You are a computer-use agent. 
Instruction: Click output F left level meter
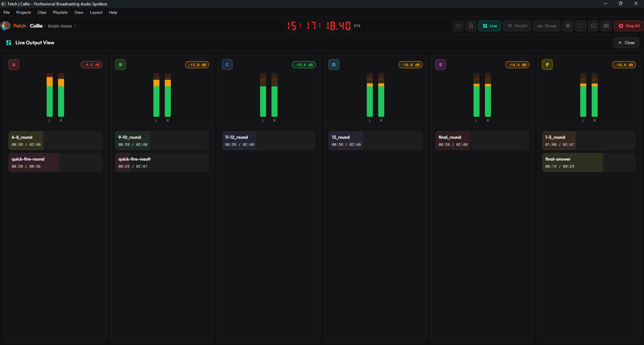tap(583, 95)
